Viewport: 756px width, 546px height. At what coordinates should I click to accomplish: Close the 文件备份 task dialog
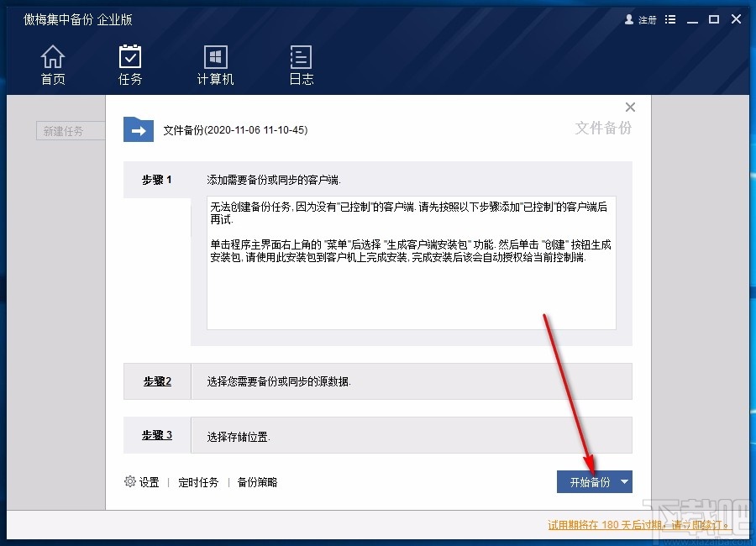tap(630, 107)
